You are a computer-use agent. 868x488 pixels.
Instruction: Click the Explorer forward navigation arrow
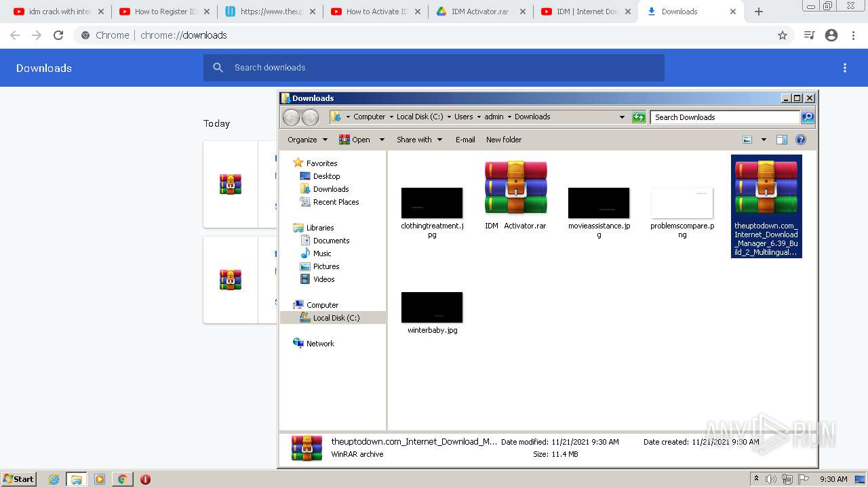pyautogui.click(x=310, y=117)
